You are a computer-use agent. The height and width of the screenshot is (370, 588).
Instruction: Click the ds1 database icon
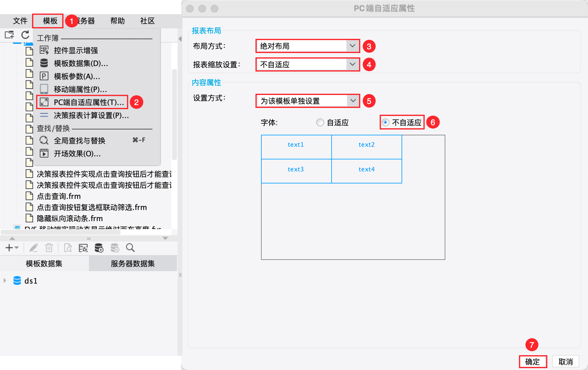[x=17, y=281]
